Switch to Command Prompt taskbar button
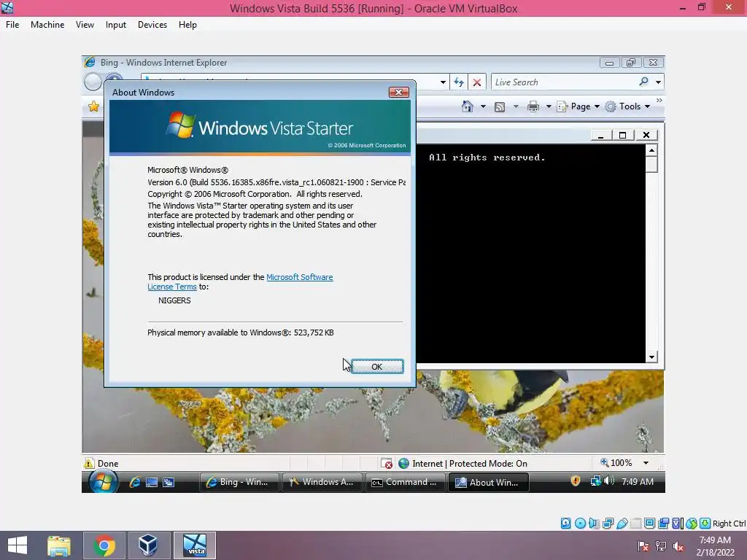The width and height of the screenshot is (747, 560). (x=406, y=482)
